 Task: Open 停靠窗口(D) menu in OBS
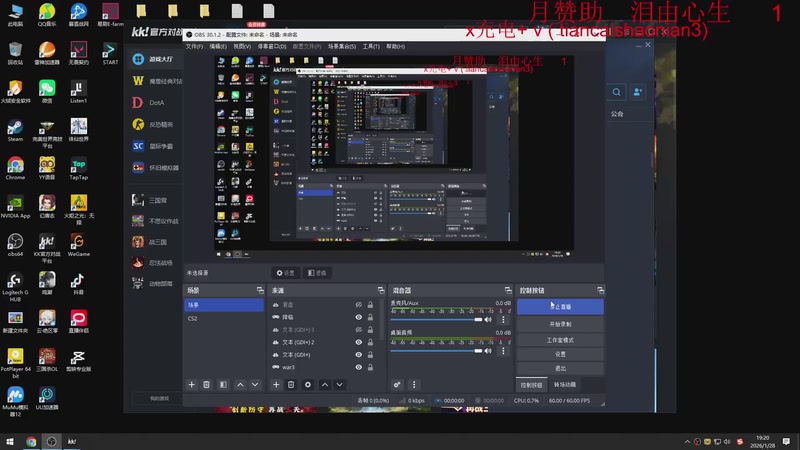[272, 46]
